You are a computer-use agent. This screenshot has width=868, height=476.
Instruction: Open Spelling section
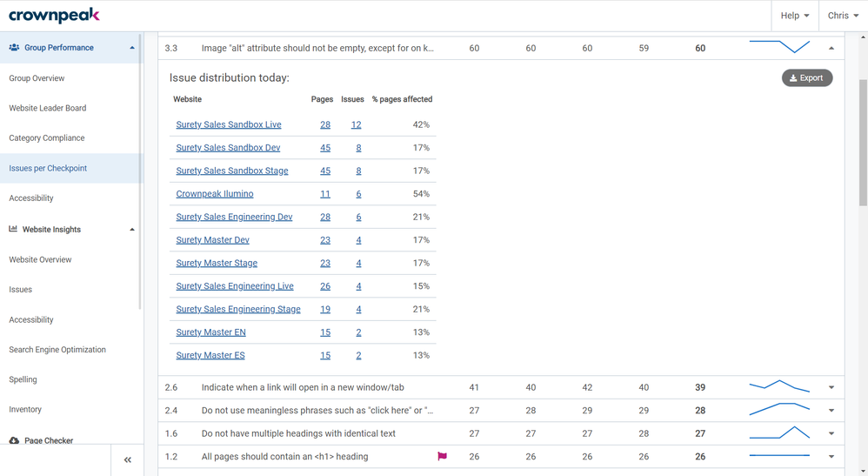23,379
